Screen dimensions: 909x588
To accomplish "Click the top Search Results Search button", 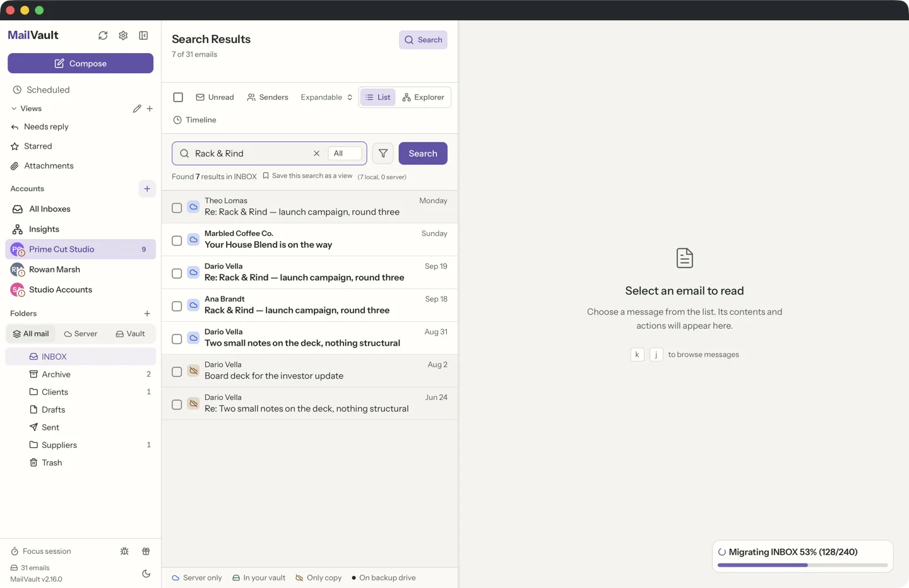I will [423, 40].
